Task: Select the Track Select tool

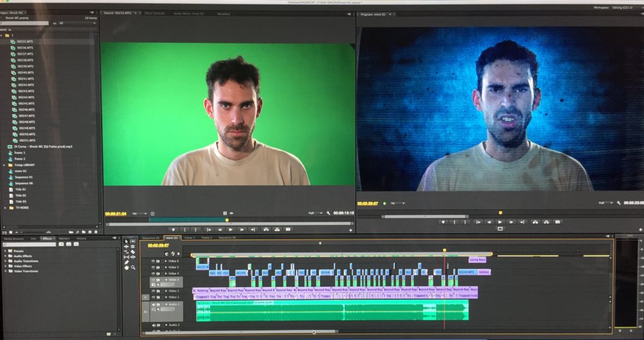Action: point(133,241)
